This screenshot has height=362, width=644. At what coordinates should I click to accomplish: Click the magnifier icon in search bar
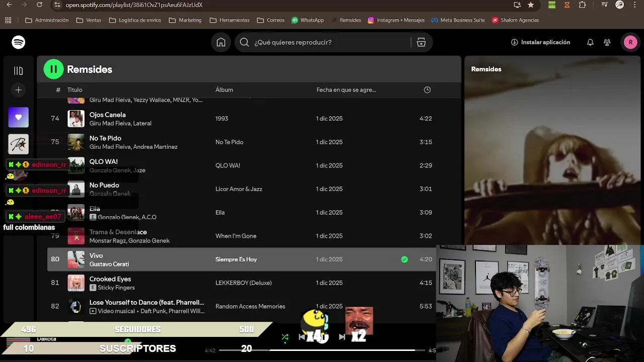click(x=245, y=42)
